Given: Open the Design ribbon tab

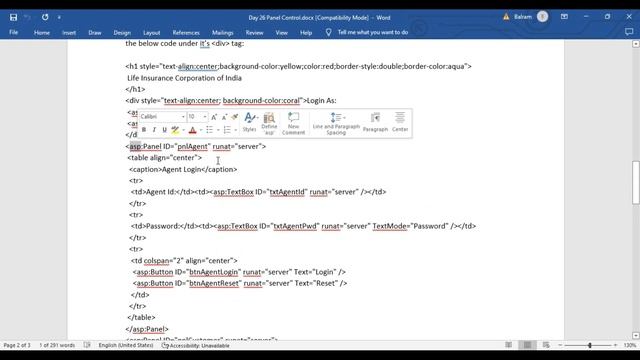Looking at the screenshot, I should tap(122, 32).
